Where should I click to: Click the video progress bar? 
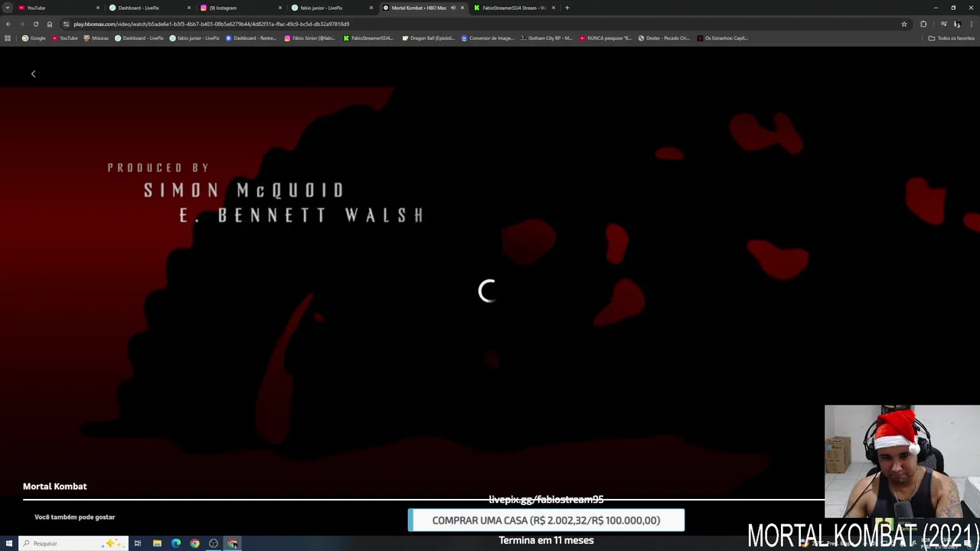(423, 499)
